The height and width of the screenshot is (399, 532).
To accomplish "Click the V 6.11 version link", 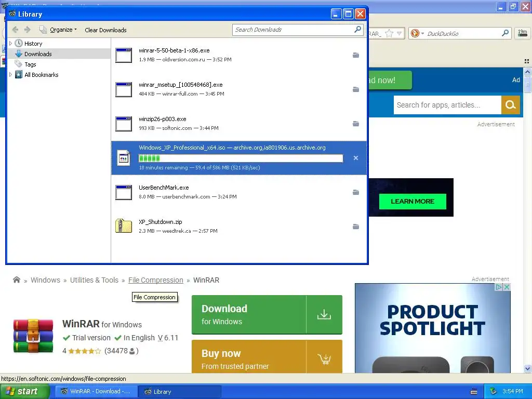I will [168, 338].
